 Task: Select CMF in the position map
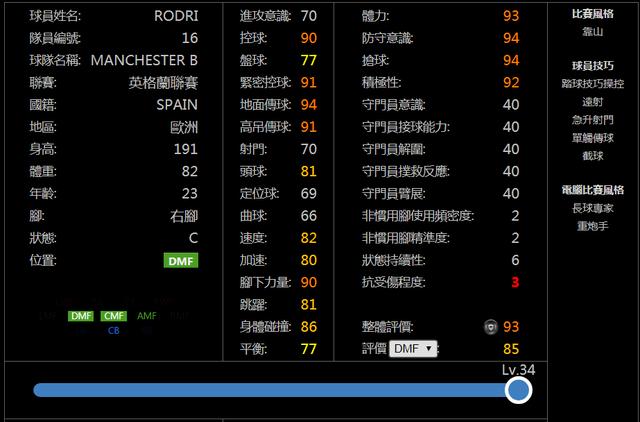(113, 316)
